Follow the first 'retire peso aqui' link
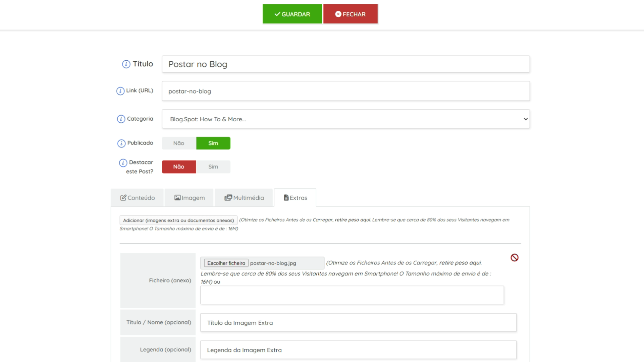644x362 pixels. point(352,220)
